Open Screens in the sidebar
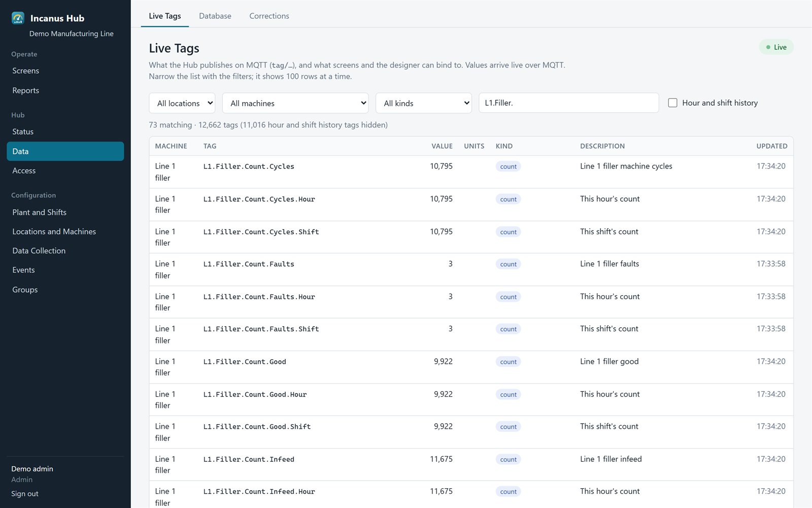Screen dimensions: 812x508 (65, 71)
